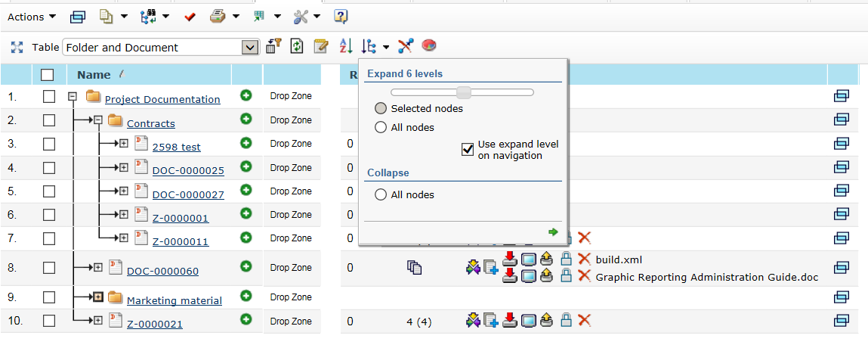Click the pie chart icon in table toolbar

coord(428,47)
